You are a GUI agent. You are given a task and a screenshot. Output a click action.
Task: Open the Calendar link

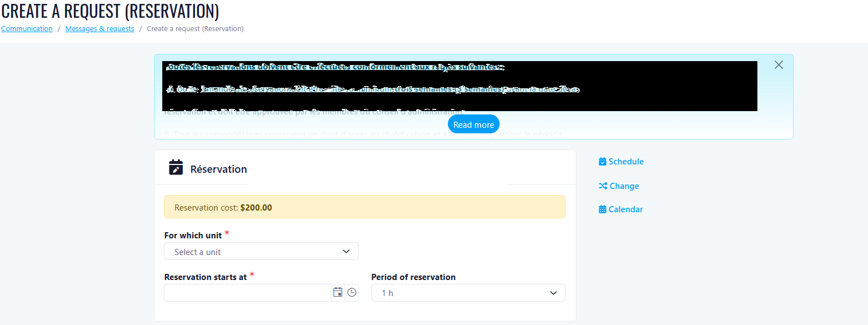click(621, 209)
